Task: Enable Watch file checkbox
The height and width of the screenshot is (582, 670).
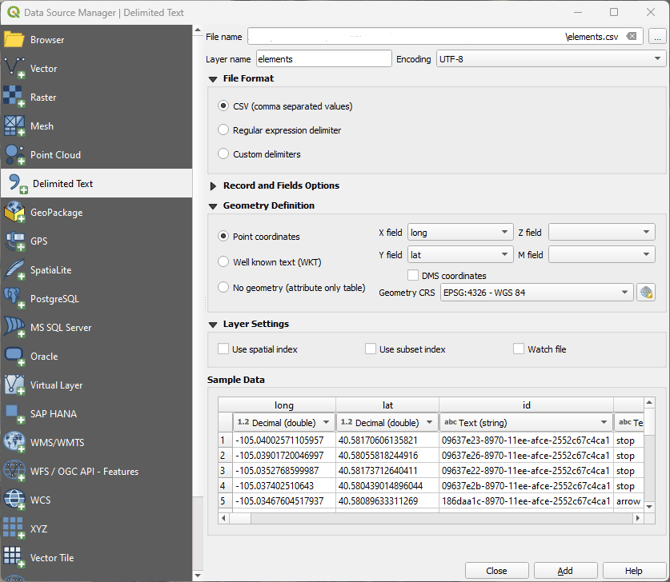Action: pos(518,349)
